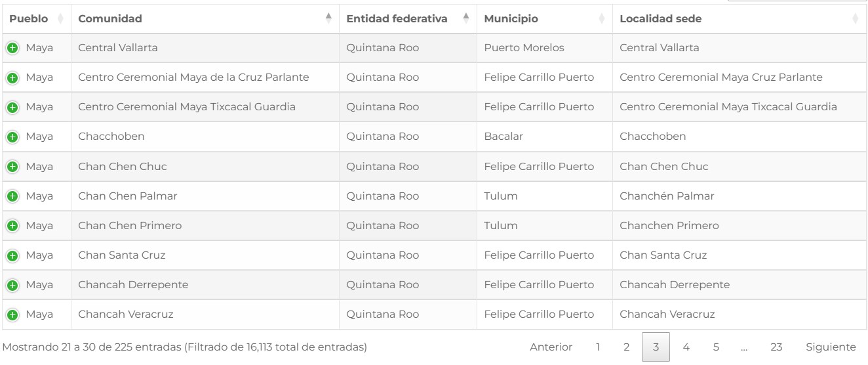Expand the Chancah Veracruz row
868x365 pixels.
[12, 314]
